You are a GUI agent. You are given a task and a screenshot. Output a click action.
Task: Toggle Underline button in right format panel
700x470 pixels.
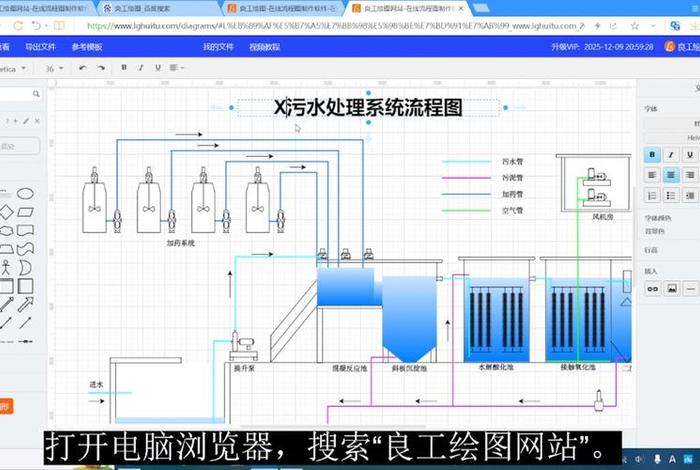pos(690,155)
